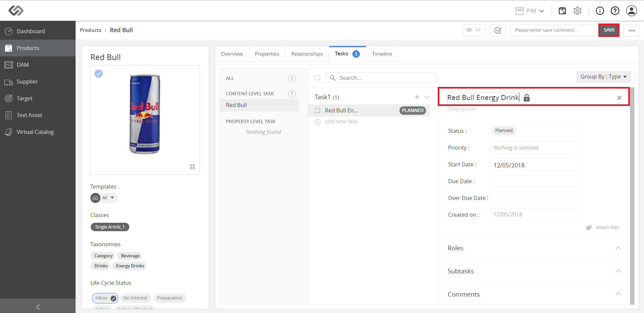Click the Start Date field

(534, 164)
